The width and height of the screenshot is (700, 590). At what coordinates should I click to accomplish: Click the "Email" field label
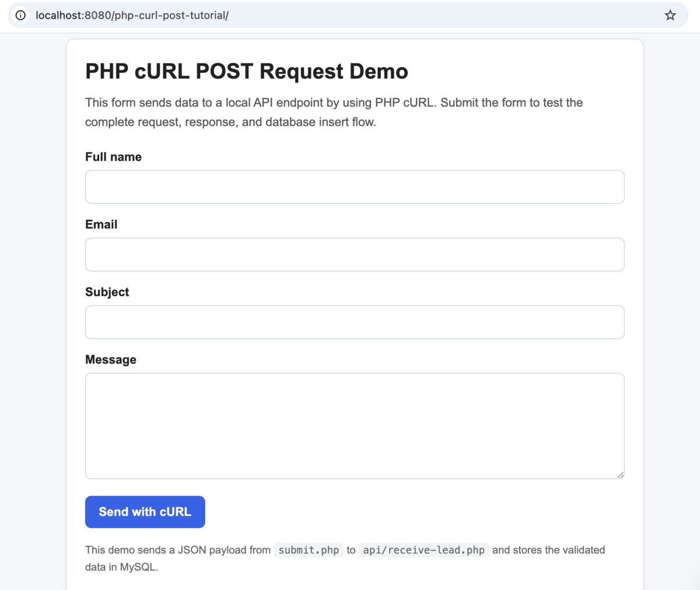[x=101, y=224]
